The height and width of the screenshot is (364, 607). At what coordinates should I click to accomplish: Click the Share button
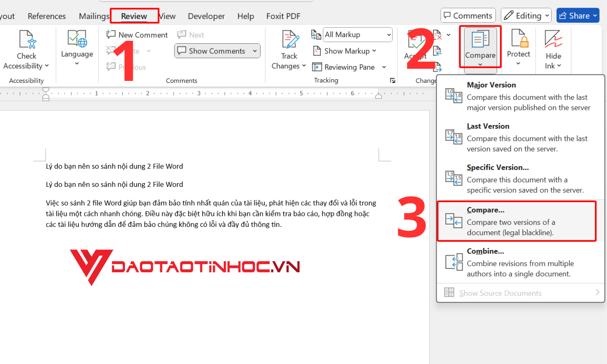coord(578,15)
